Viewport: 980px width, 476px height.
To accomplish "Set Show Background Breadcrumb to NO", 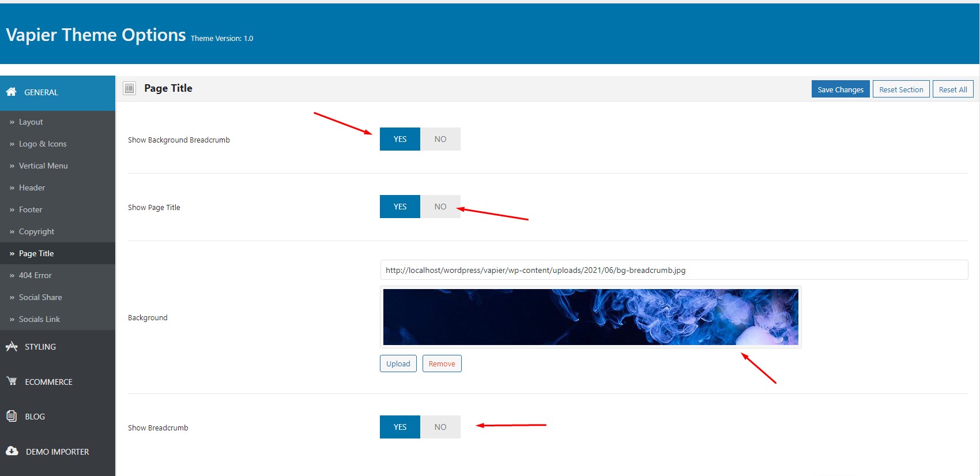I will tap(440, 139).
